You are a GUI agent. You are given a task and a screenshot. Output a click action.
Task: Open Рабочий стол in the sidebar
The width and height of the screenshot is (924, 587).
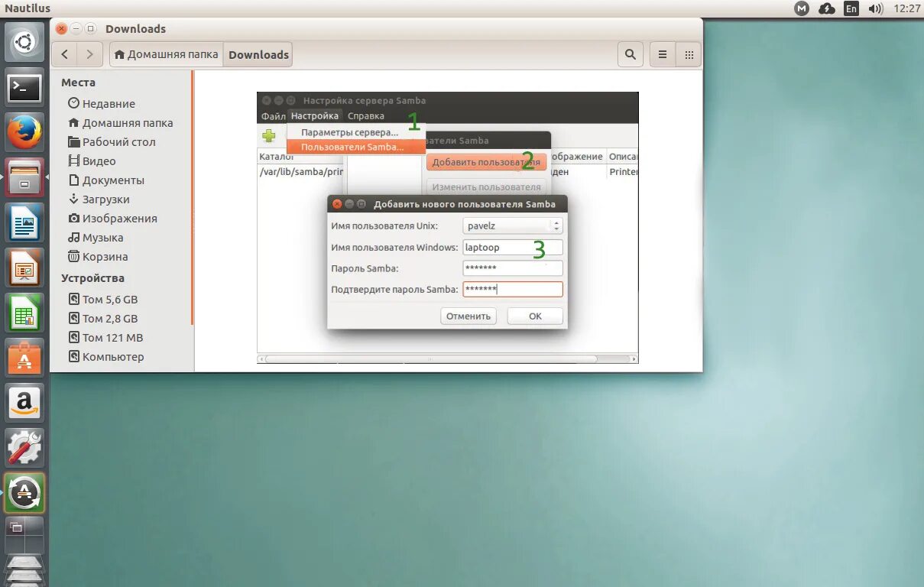112,141
